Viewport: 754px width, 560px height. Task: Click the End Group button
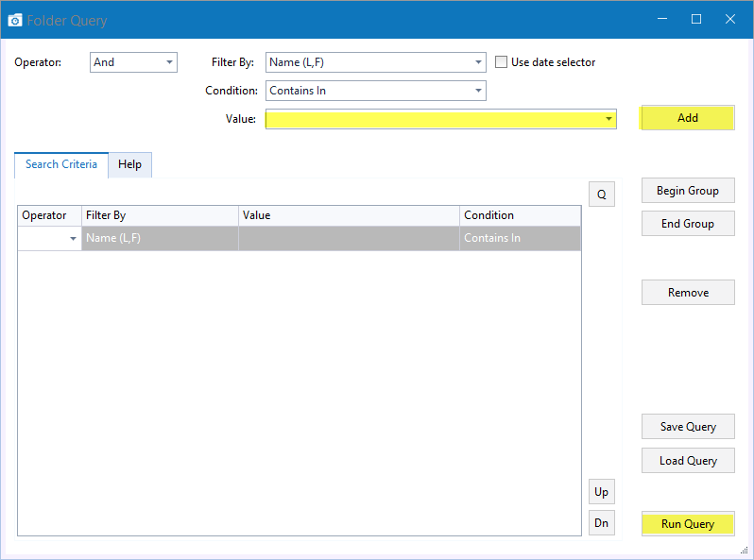tap(688, 224)
